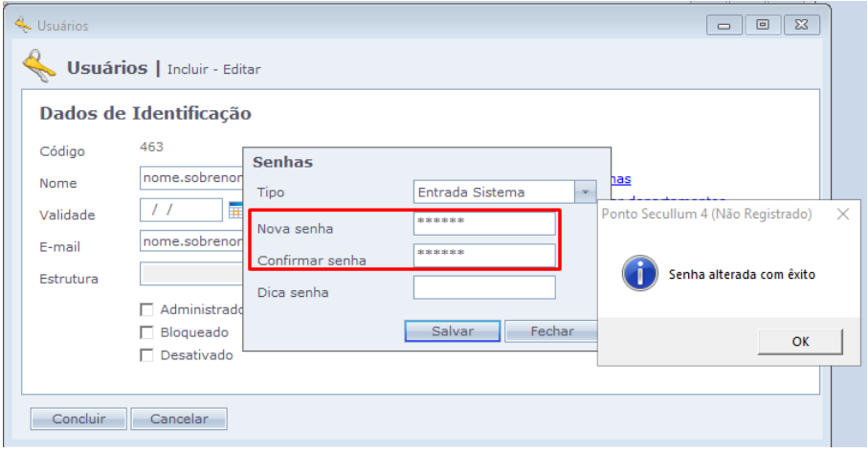
Task: Close the Ponto Secullum 4 message box with X
Action: coord(842,215)
